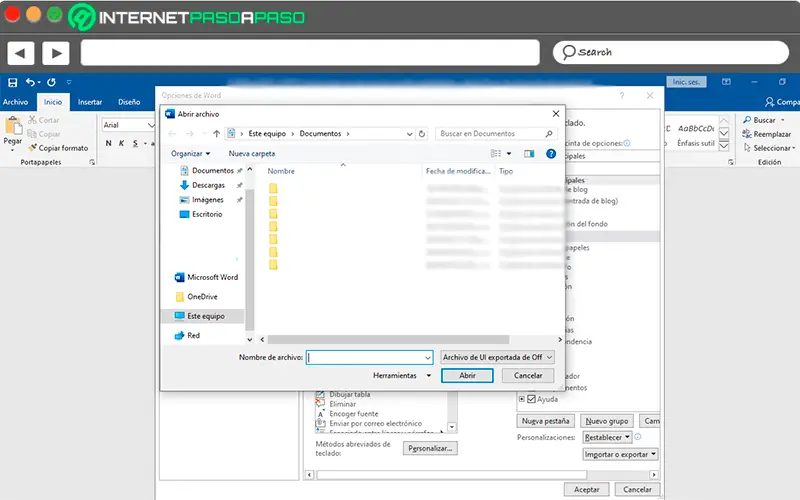Open the Herramientas dropdown
Viewport: 800px width, 500px height.
point(402,376)
